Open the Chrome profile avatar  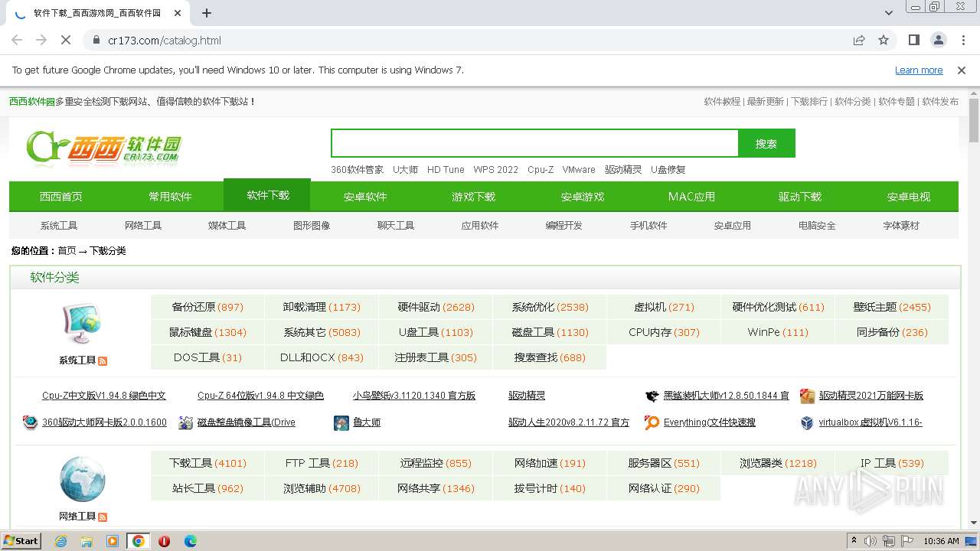click(x=938, y=40)
